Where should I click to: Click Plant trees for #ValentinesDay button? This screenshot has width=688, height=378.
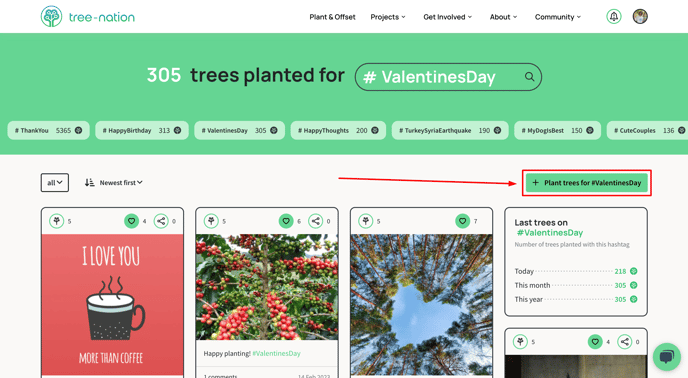pos(587,183)
